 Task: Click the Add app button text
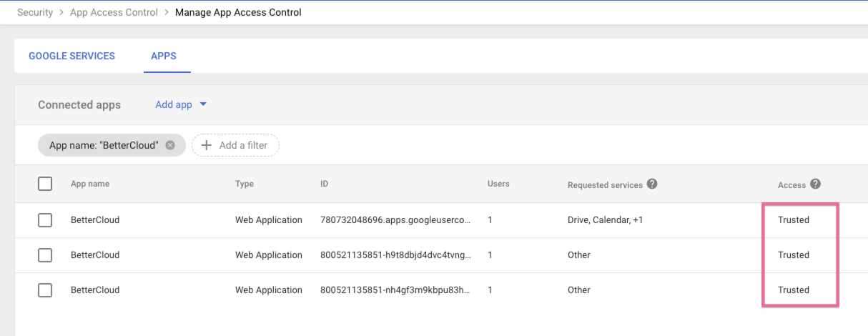(174, 104)
